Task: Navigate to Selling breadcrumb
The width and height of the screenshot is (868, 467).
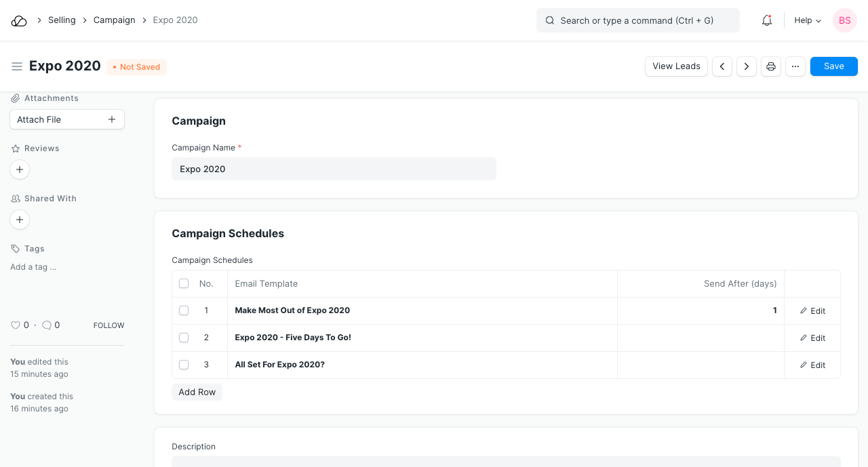Action: (62, 20)
